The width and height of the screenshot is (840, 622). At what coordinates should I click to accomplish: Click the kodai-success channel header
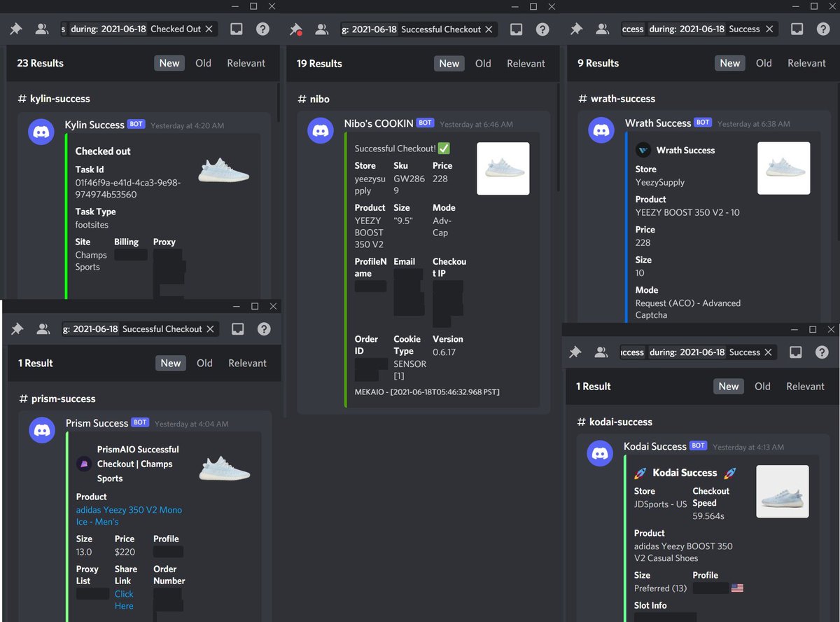click(615, 422)
